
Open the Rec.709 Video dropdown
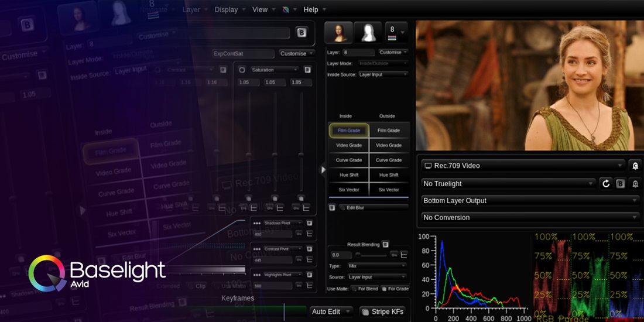523,166
